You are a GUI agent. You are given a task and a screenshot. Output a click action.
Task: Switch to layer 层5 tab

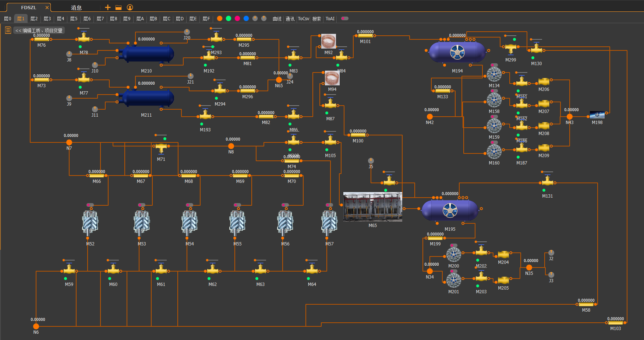pyautogui.click(x=74, y=18)
